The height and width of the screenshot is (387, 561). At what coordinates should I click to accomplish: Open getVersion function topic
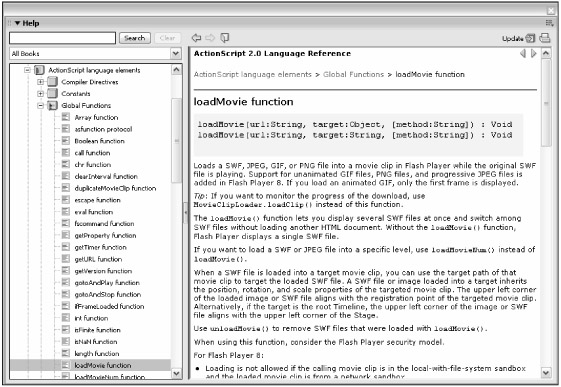(103, 271)
